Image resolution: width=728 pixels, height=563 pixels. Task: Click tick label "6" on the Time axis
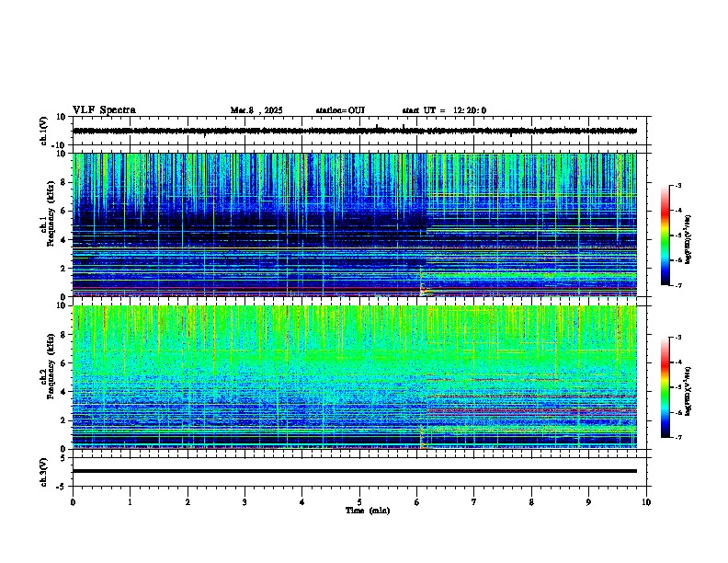[x=417, y=502]
